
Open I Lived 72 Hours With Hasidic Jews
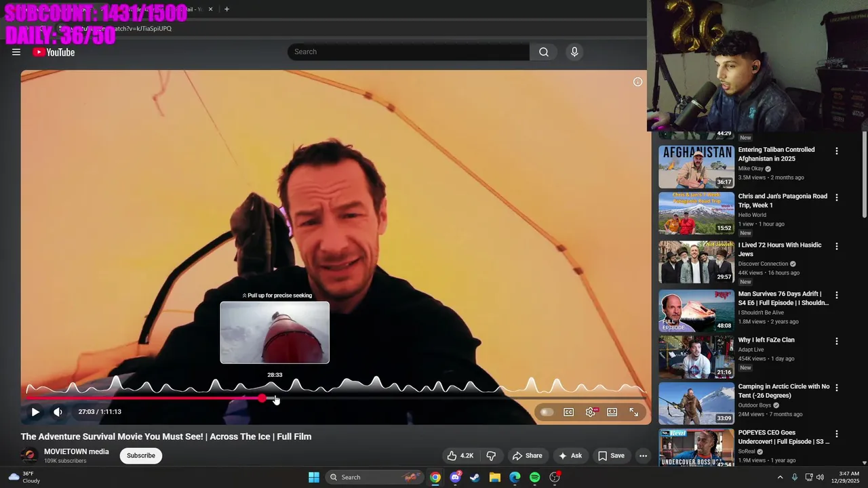(x=780, y=249)
